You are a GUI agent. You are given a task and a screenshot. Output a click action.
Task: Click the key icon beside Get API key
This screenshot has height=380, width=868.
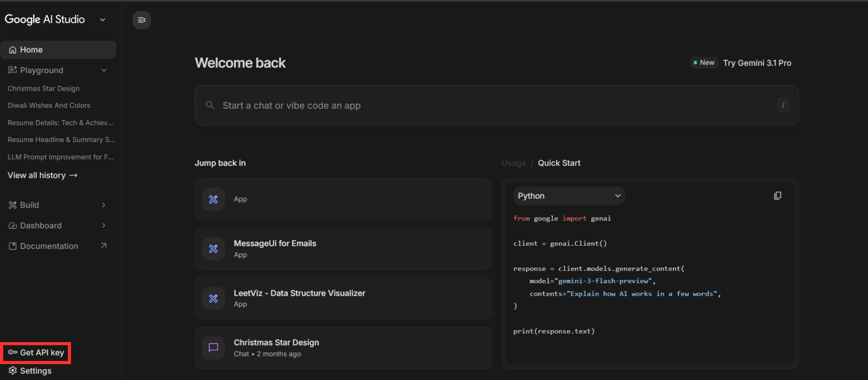coord(13,352)
